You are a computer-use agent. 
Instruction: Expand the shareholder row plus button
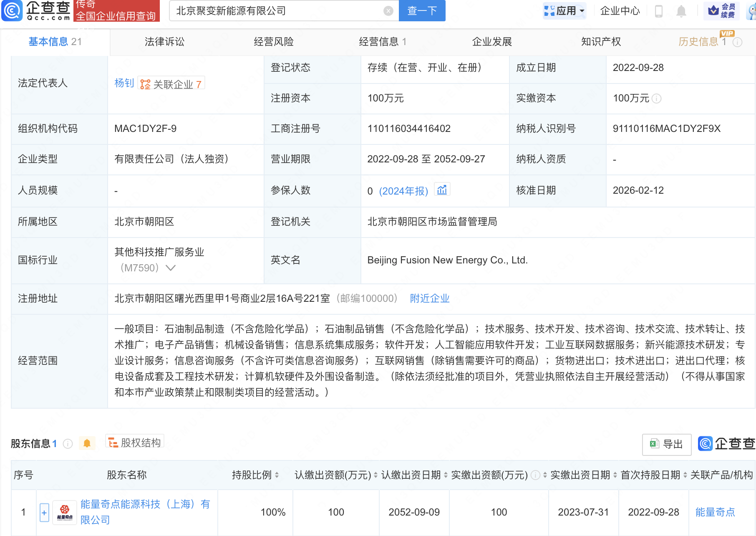click(44, 512)
